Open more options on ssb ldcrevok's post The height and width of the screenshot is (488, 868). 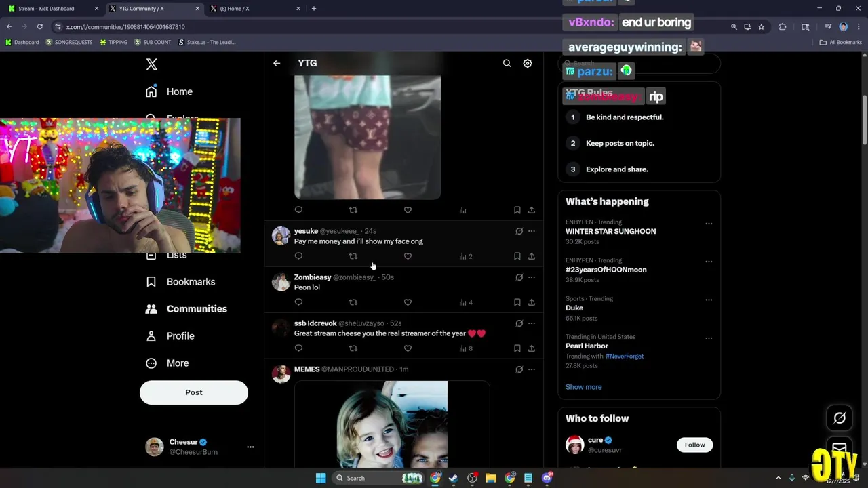(532, 323)
